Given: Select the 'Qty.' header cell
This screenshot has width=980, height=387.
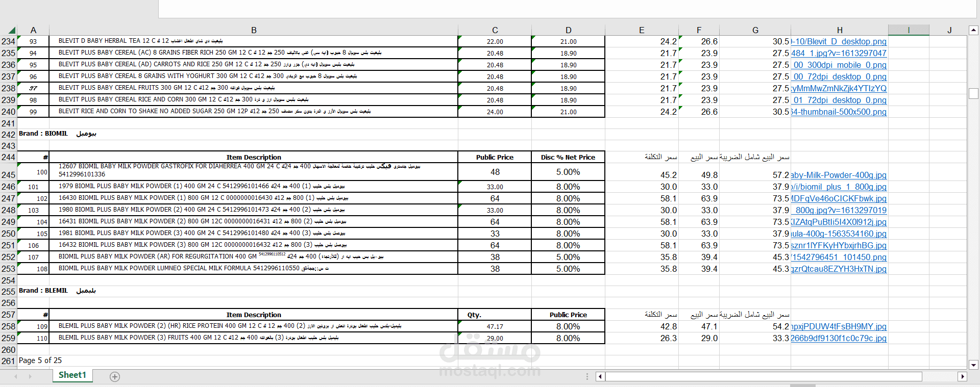Looking at the screenshot, I should click(x=495, y=315).
